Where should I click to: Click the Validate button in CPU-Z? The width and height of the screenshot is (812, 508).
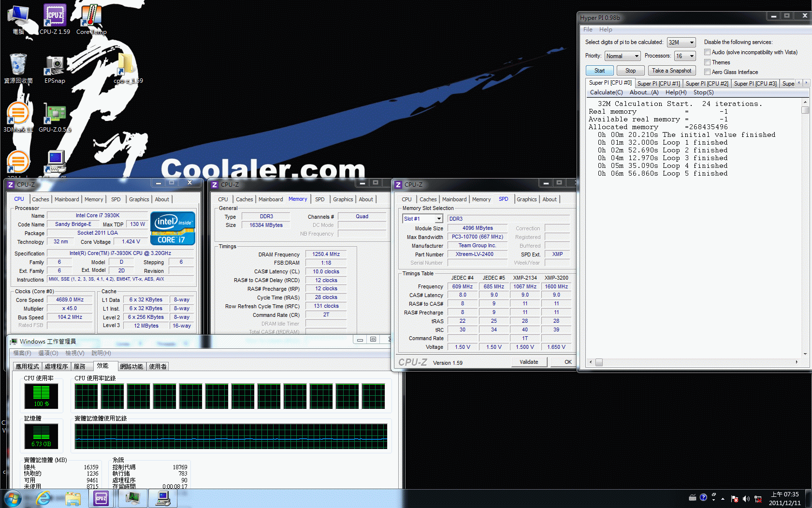coord(529,362)
